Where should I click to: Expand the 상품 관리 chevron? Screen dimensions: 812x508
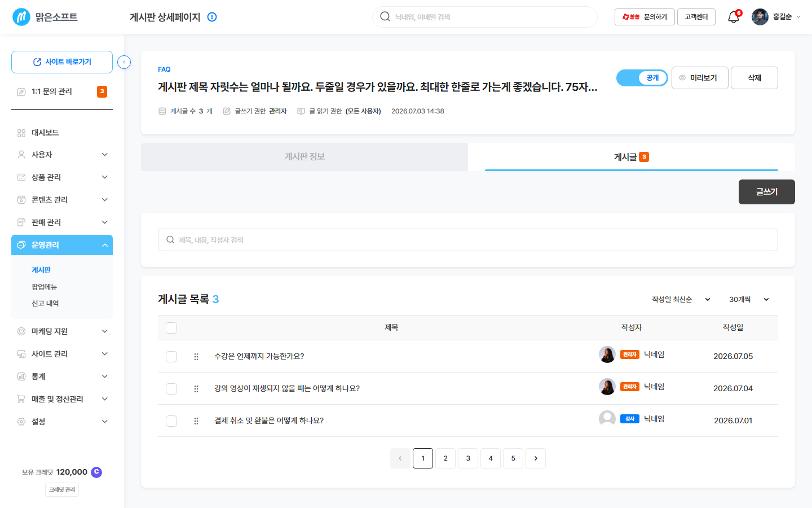click(x=105, y=177)
